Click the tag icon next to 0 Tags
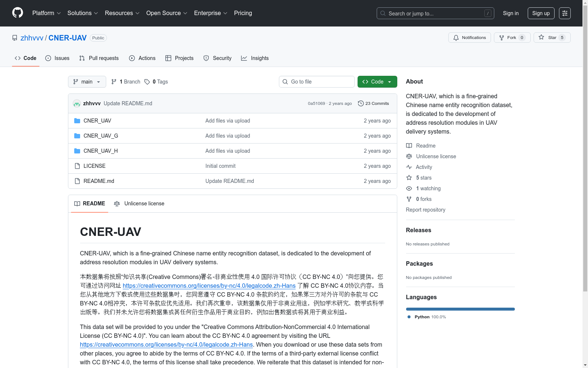Image resolution: width=588 pixels, height=368 pixels. coord(147,82)
